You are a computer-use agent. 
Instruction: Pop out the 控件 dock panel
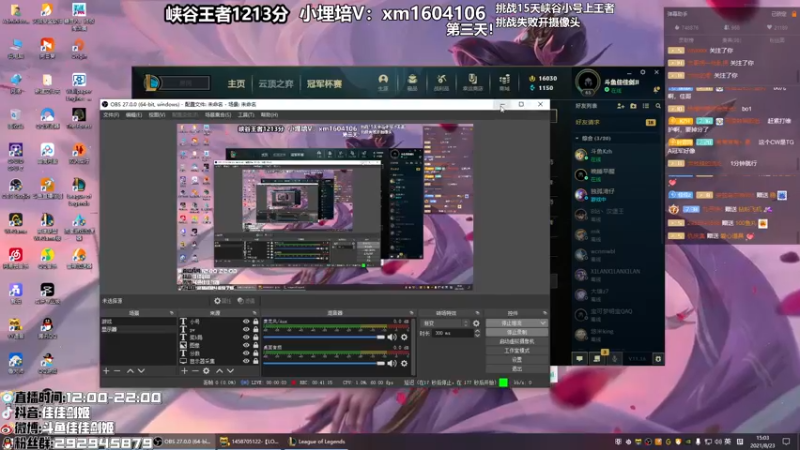click(x=544, y=313)
